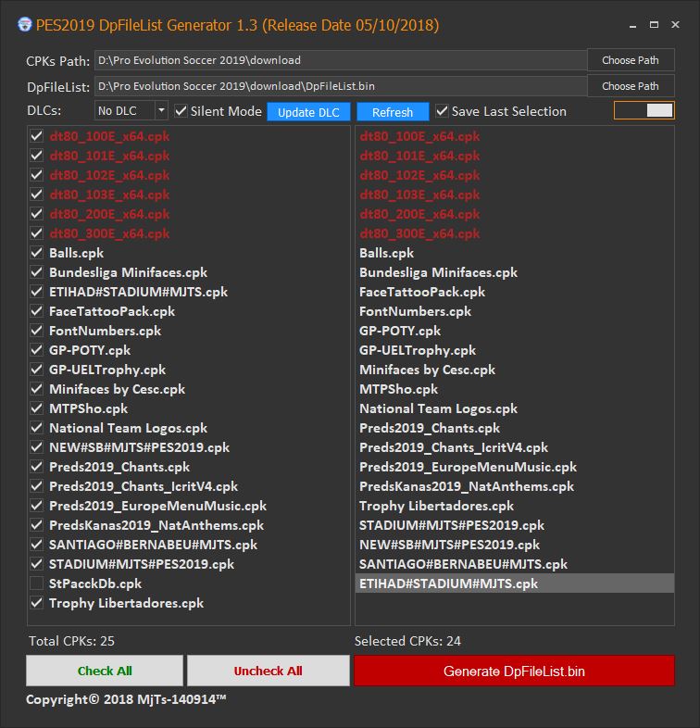Image resolution: width=700 pixels, height=728 pixels.
Task: Select MTPSho.cpk in the right list
Action: point(515,389)
